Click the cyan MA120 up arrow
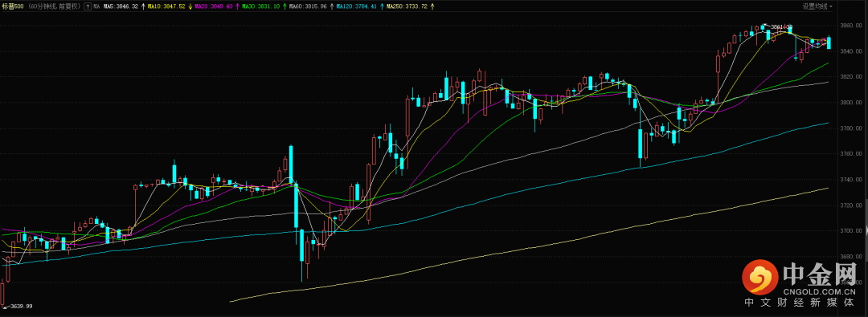The height and width of the screenshot is (317, 868). pyautogui.click(x=382, y=6)
